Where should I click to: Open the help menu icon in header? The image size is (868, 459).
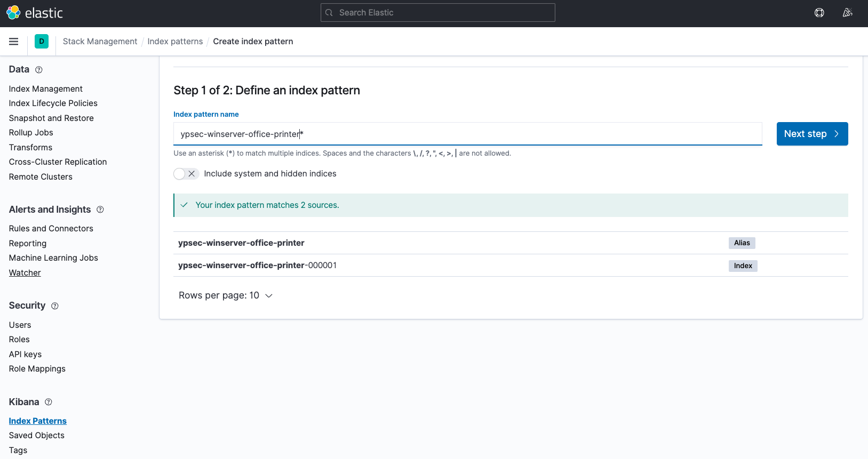tap(819, 13)
